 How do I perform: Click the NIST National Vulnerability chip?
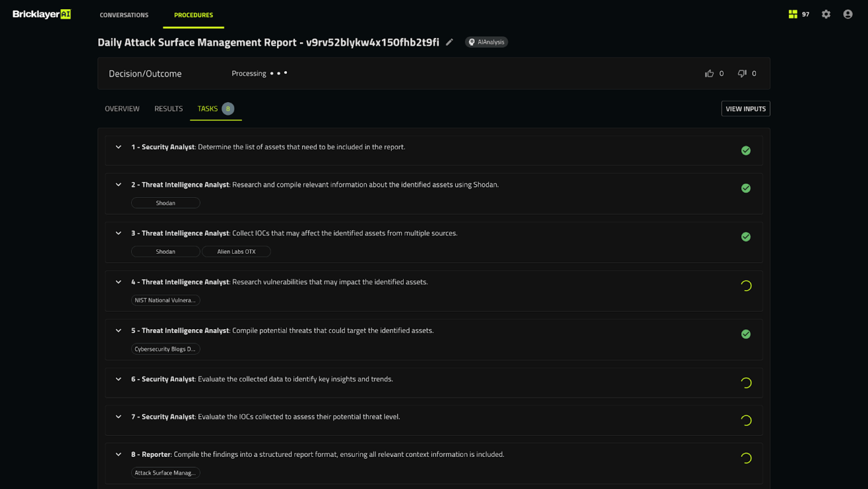click(165, 301)
